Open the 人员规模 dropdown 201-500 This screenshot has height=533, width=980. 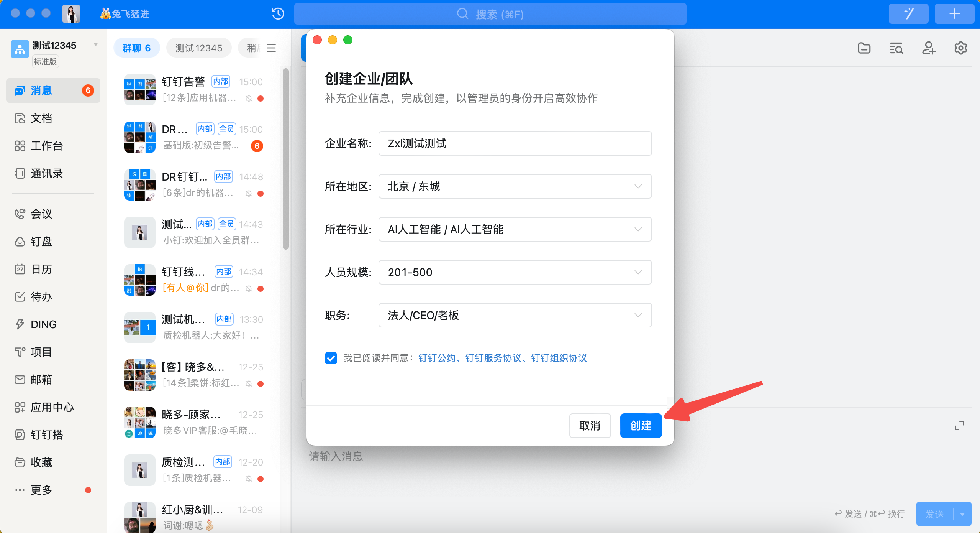pyautogui.click(x=515, y=272)
